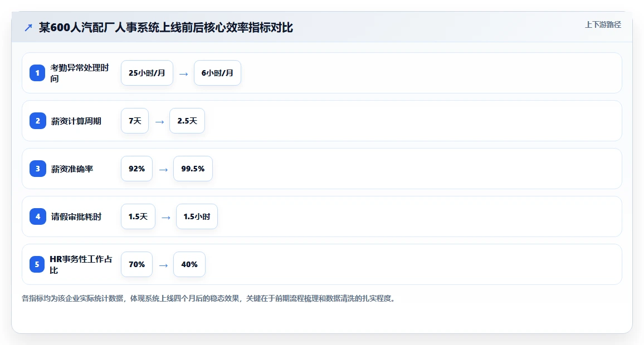
Task: Click number badge 5 for HR事务性工作占比
Action: (37, 265)
